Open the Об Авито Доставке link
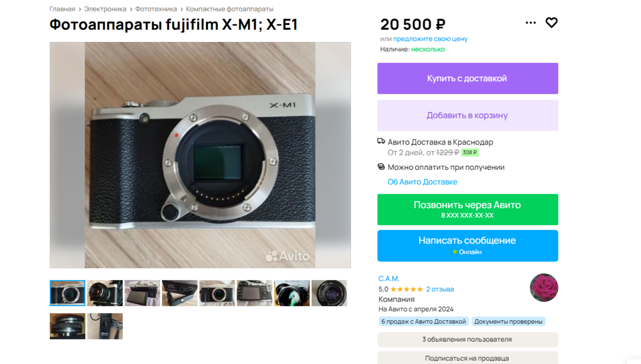 422,182
